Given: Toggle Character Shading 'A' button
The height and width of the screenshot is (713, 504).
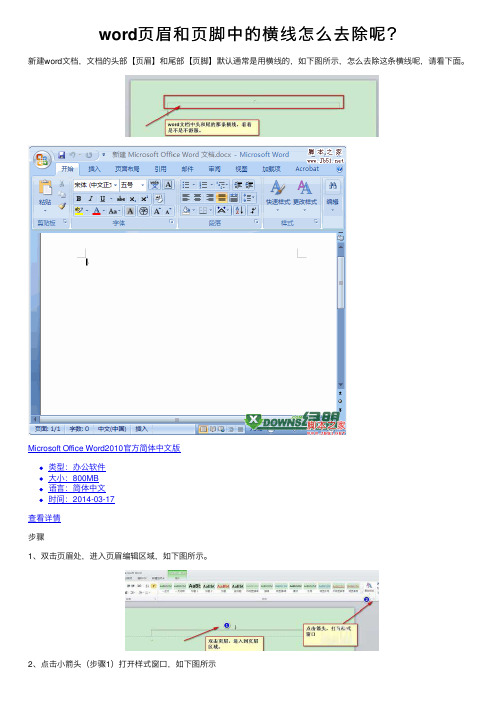Looking at the screenshot, I should (x=130, y=211).
